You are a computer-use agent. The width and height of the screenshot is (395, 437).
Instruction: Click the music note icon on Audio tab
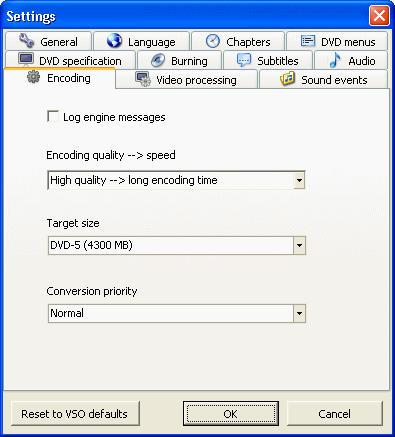tap(335, 60)
